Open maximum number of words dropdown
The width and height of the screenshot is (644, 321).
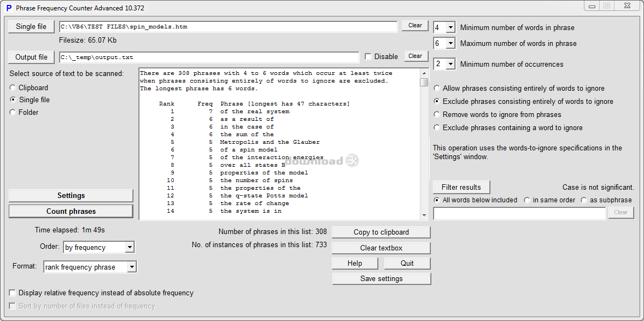tap(451, 43)
